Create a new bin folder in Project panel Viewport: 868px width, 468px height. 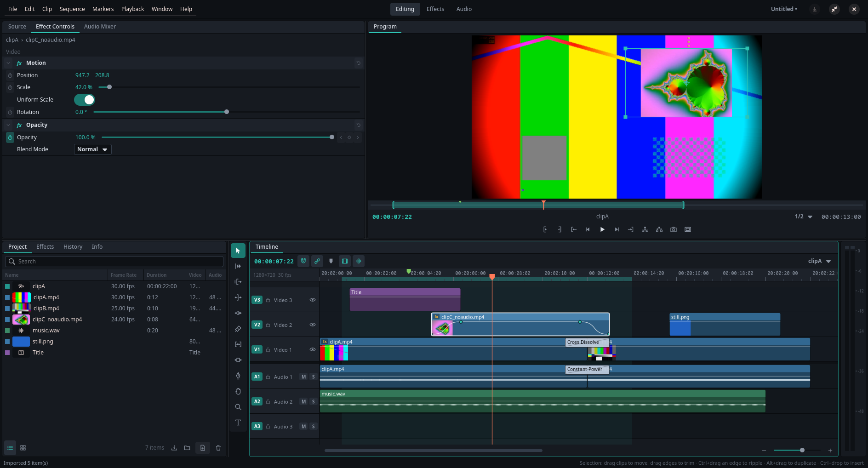tap(187, 448)
